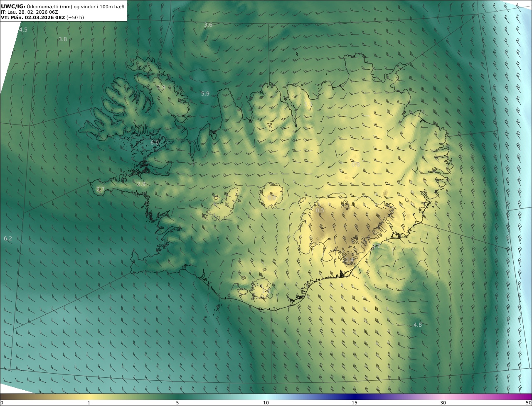
Task: Click the '0.4' value label on the map
Action: click(350, 260)
